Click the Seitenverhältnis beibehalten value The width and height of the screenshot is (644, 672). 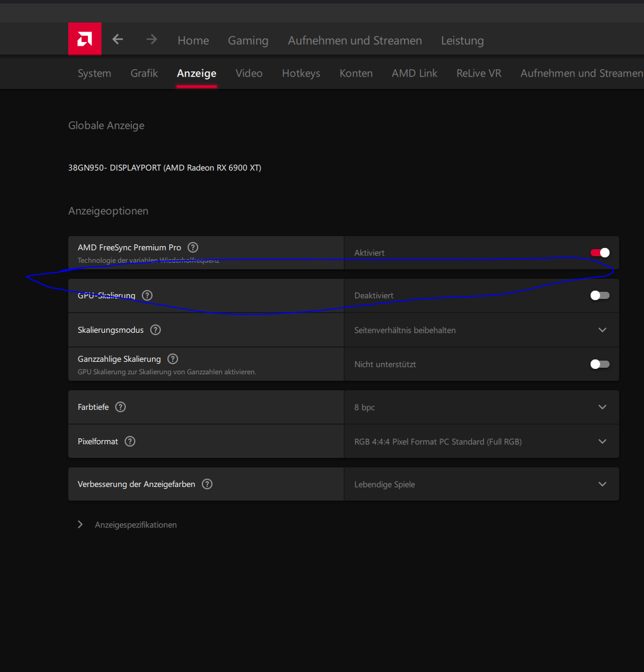[x=405, y=330]
